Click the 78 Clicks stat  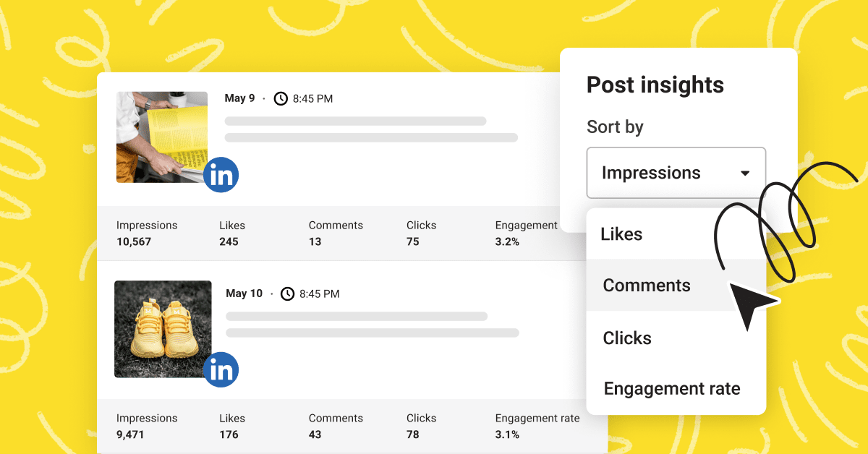click(x=413, y=434)
